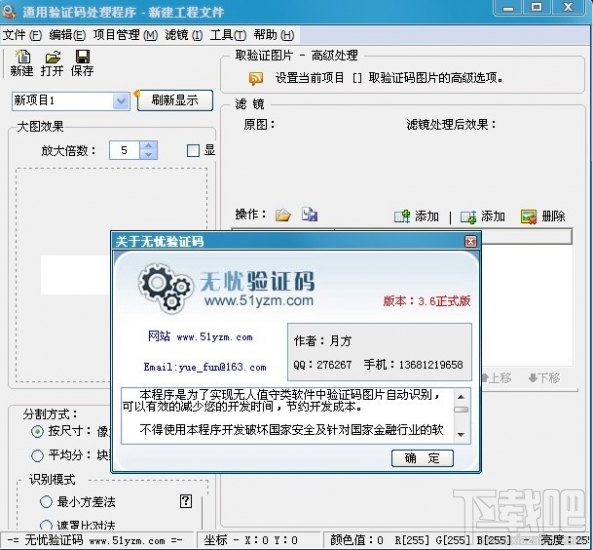The width and height of the screenshot is (593, 550).
Task: Click the question mark help icon beside 最小方差法
Action: (185, 501)
